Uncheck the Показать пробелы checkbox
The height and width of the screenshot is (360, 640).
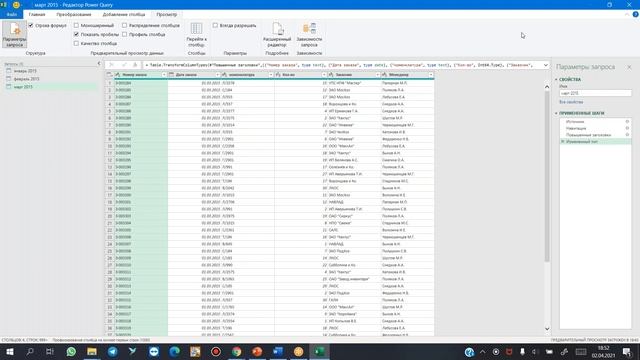[x=76, y=34]
